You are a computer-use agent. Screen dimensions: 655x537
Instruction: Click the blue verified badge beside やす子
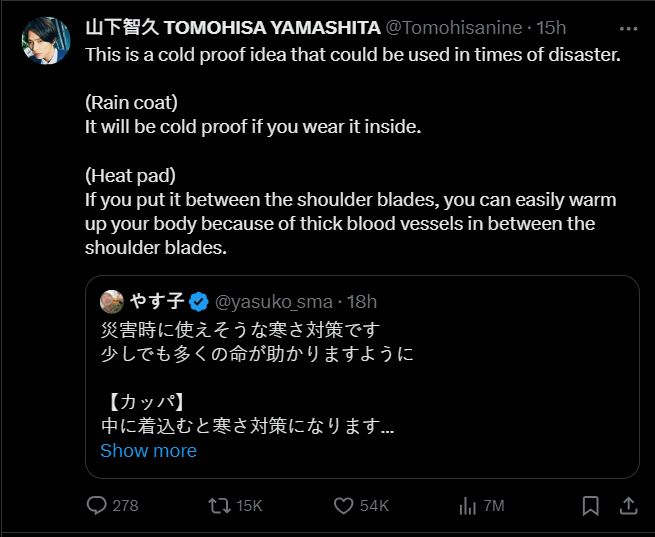coord(199,301)
